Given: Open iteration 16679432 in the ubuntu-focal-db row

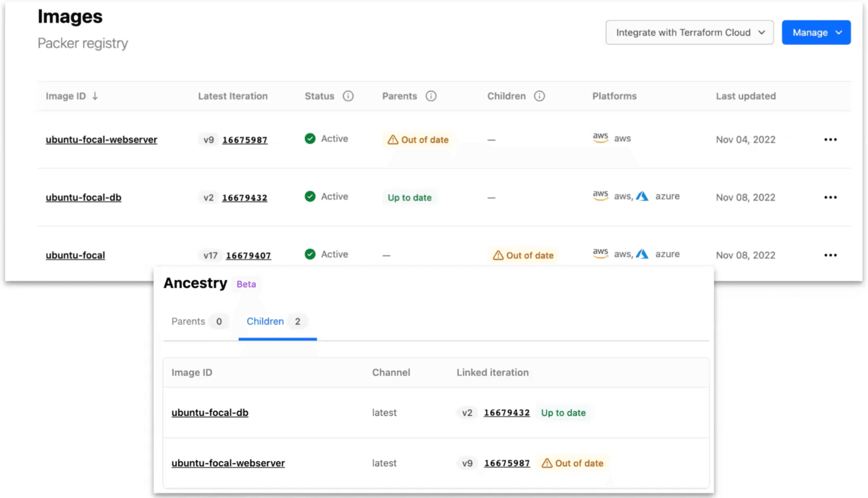Looking at the screenshot, I should [x=245, y=198].
